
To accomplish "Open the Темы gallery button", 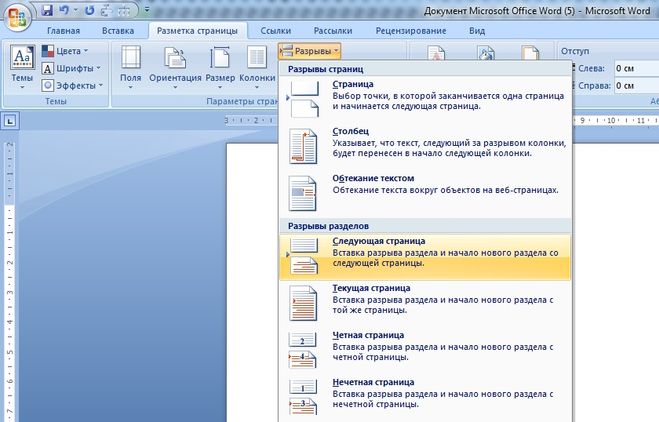I will click(x=22, y=67).
